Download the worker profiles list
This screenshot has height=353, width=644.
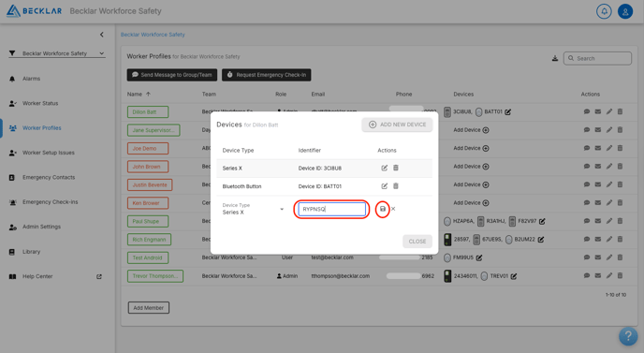[x=555, y=58]
